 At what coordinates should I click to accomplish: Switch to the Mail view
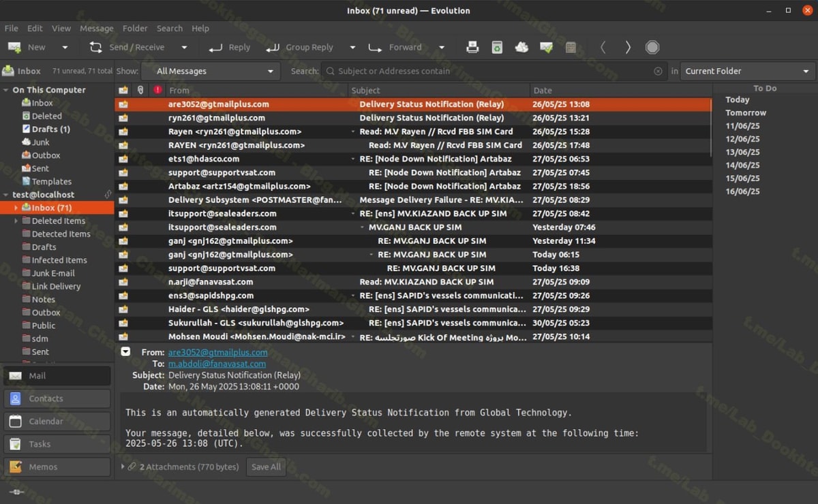click(57, 376)
